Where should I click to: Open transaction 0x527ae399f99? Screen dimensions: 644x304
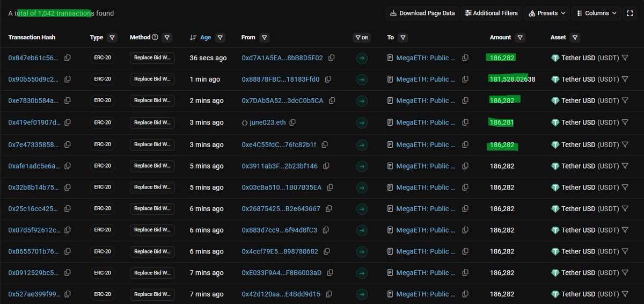click(x=34, y=294)
